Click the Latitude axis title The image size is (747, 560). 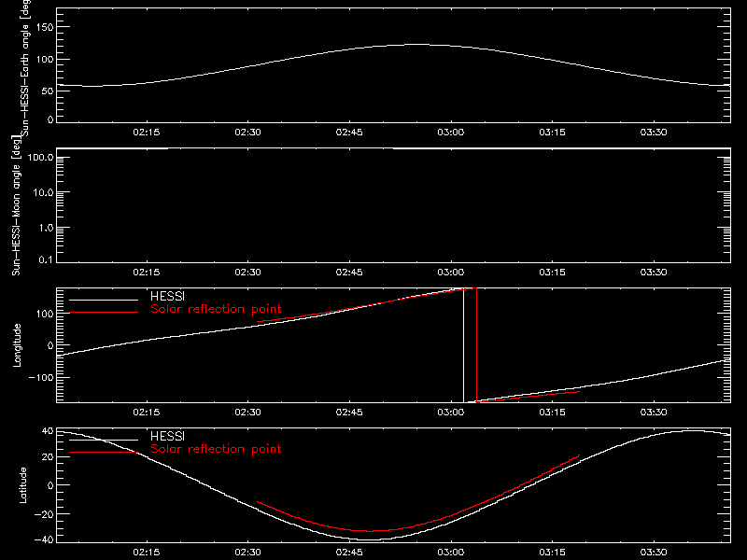22,485
